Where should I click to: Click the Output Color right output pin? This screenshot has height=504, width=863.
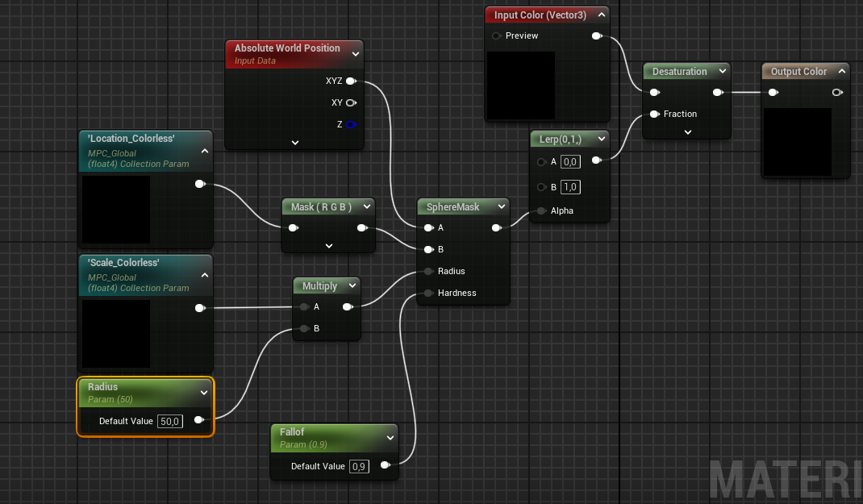point(838,93)
